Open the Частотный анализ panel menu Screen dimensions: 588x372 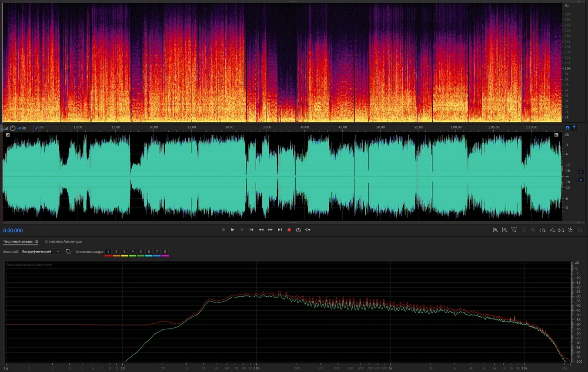(37, 241)
